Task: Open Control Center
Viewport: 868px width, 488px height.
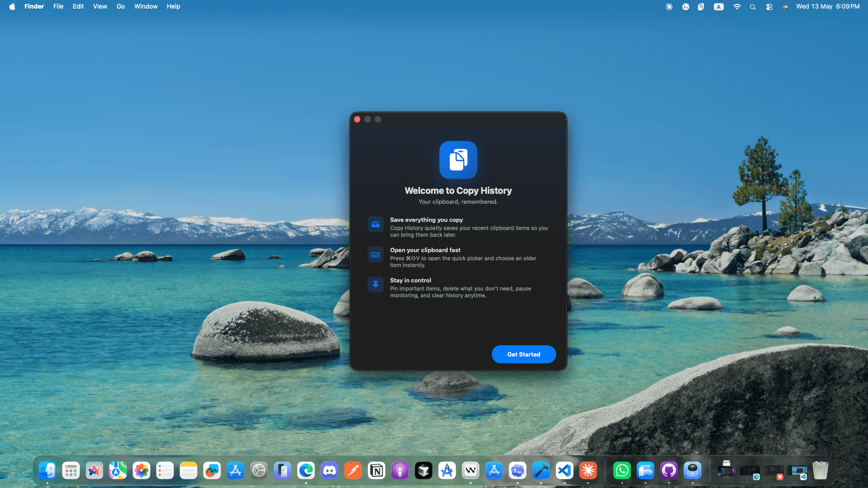Action: click(x=769, y=7)
